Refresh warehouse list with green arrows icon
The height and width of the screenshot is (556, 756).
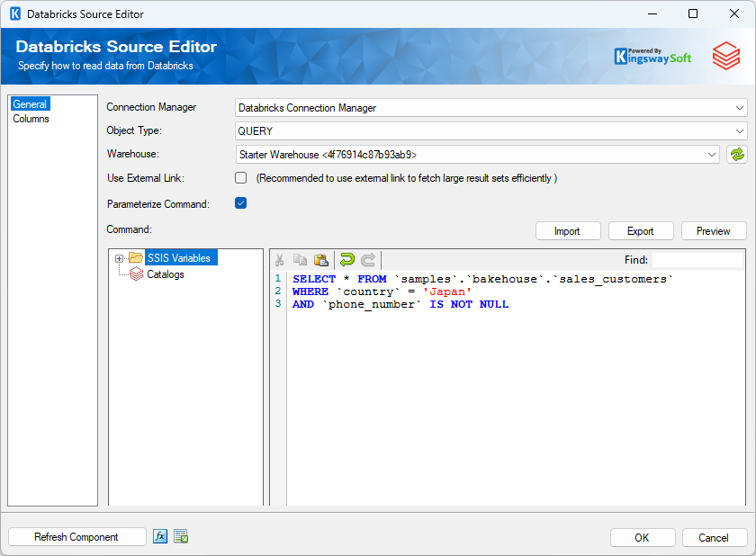coord(737,155)
